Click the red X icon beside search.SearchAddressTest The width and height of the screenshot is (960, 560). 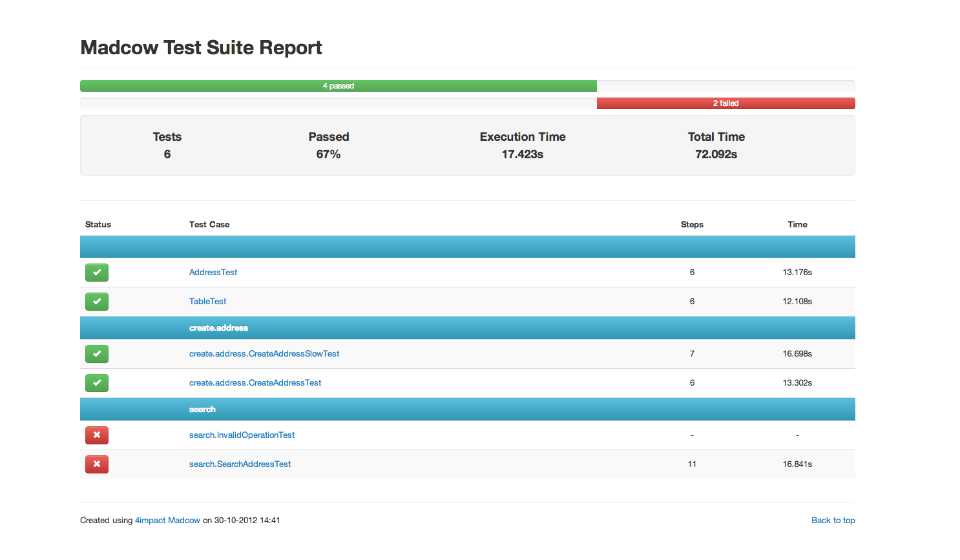[96, 464]
